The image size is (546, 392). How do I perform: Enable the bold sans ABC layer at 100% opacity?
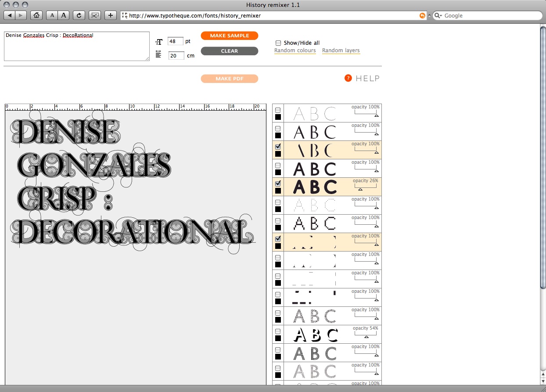click(x=278, y=165)
